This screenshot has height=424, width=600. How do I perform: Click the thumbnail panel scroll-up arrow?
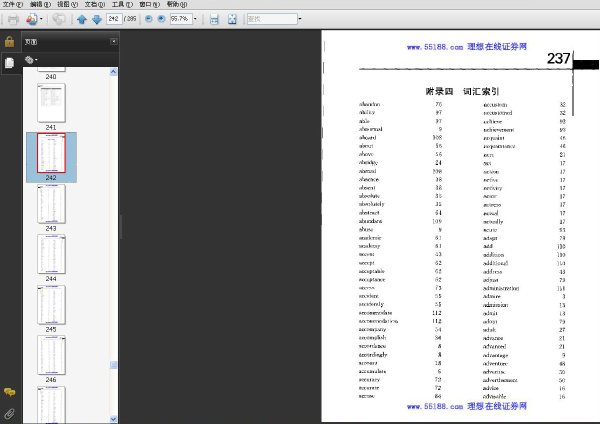tap(114, 72)
